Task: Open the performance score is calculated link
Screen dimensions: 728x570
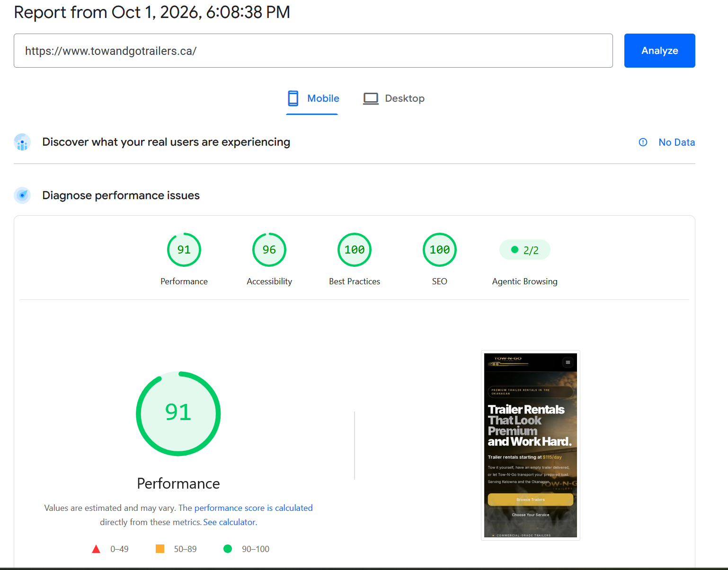Action: pyautogui.click(x=253, y=508)
